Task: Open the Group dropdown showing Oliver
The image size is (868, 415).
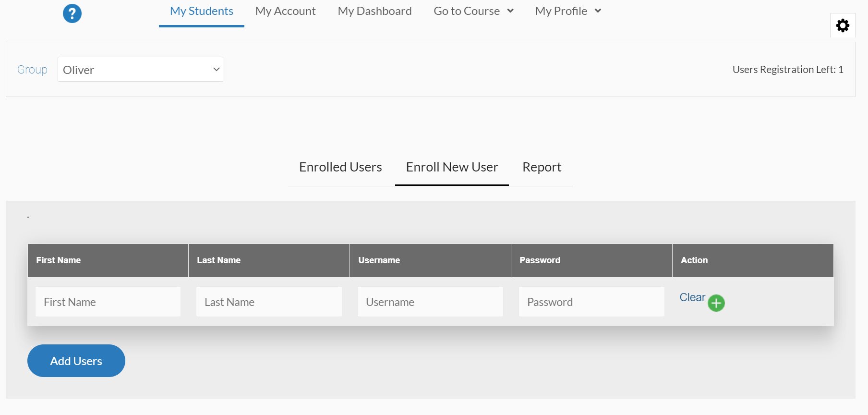Action: coord(140,70)
